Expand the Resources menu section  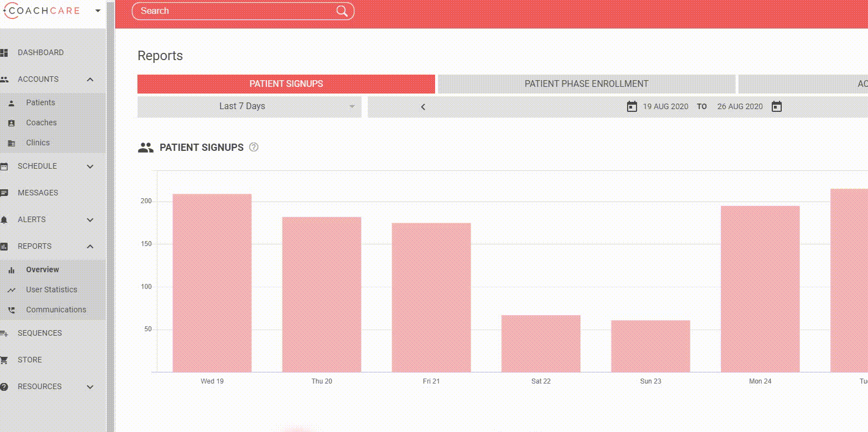[x=90, y=387]
